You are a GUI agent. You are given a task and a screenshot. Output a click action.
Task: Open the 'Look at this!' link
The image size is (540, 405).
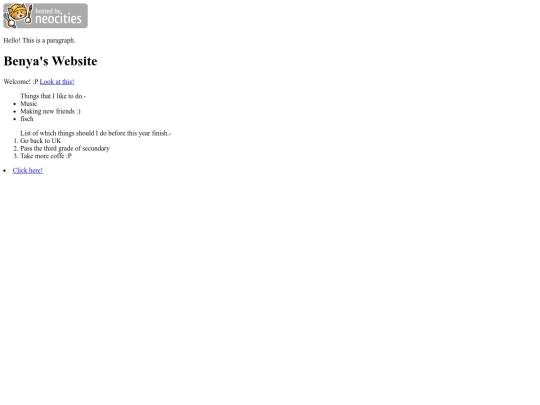click(57, 82)
